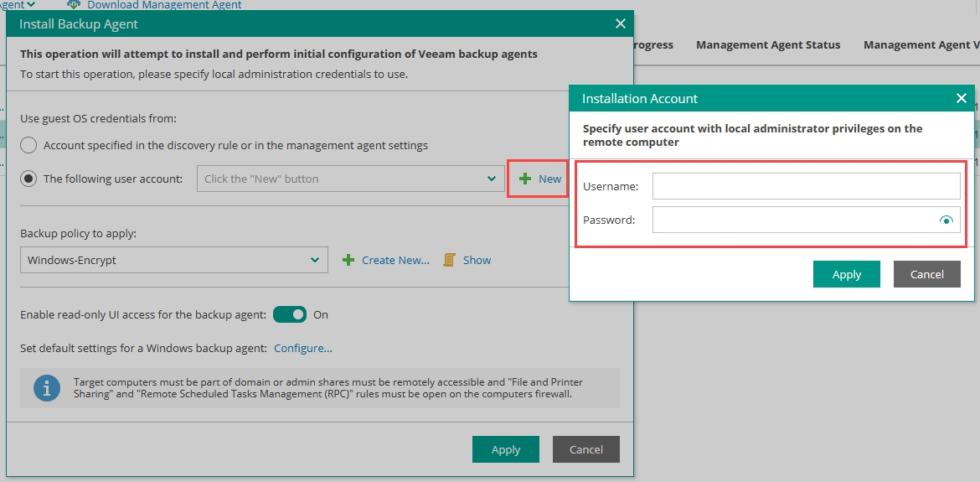
Task: Close the Install Backup Agent dialog
Action: 620,23
